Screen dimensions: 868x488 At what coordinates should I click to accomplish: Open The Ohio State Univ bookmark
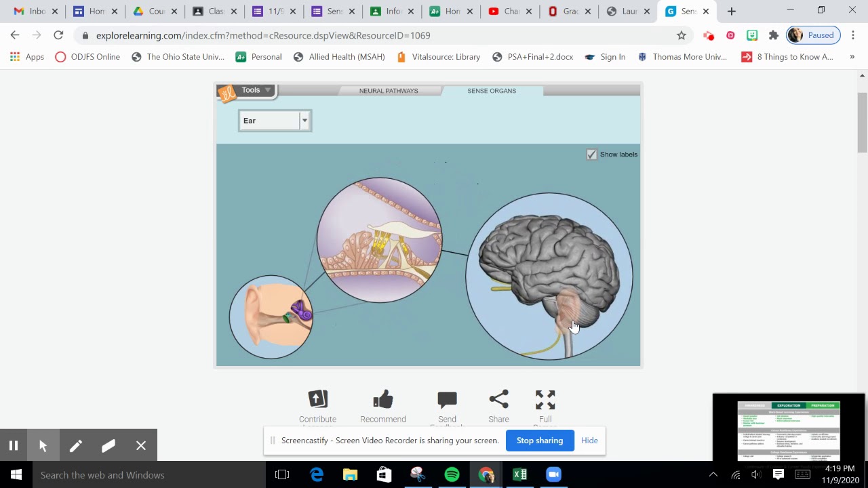point(178,57)
